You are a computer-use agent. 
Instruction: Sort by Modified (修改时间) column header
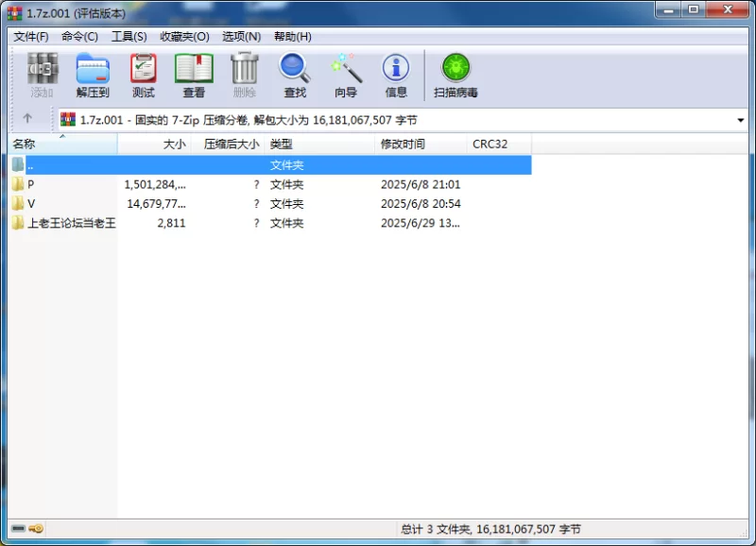pos(421,145)
